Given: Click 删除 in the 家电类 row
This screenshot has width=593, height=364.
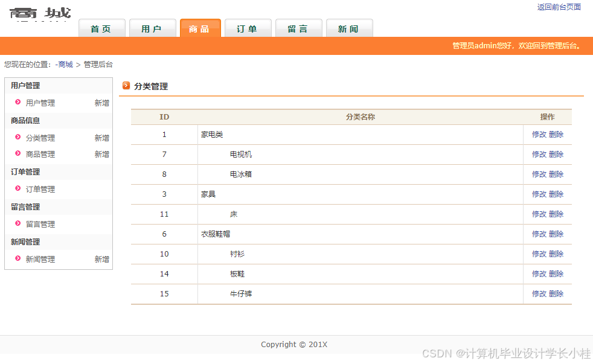Looking at the screenshot, I should point(556,135).
